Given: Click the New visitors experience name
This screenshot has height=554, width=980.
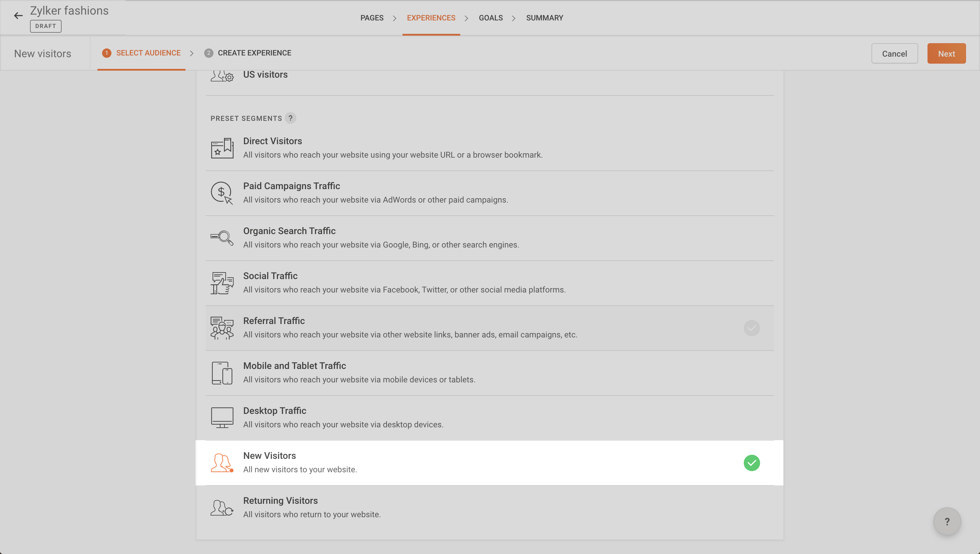Looking at the screenshot, I should [x=43, y=53].
